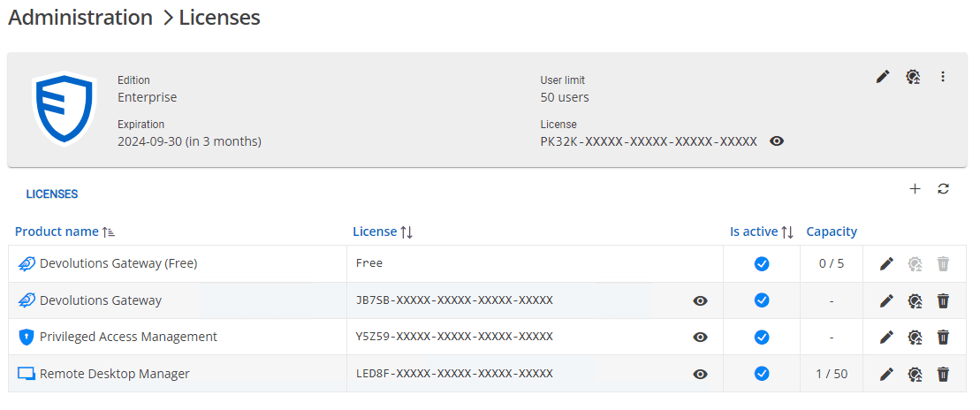The image size is (980, 410).
Task: Add a new license with plus icon
Action: (915, 189)
